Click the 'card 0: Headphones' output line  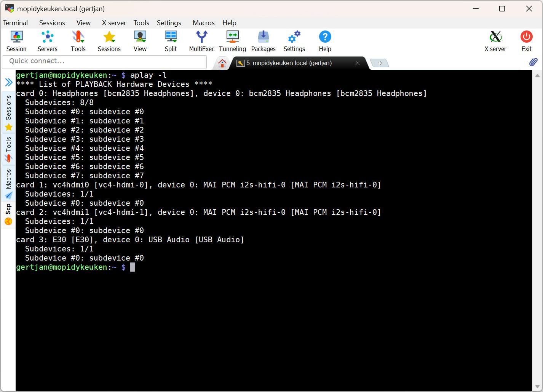(222, 93)
